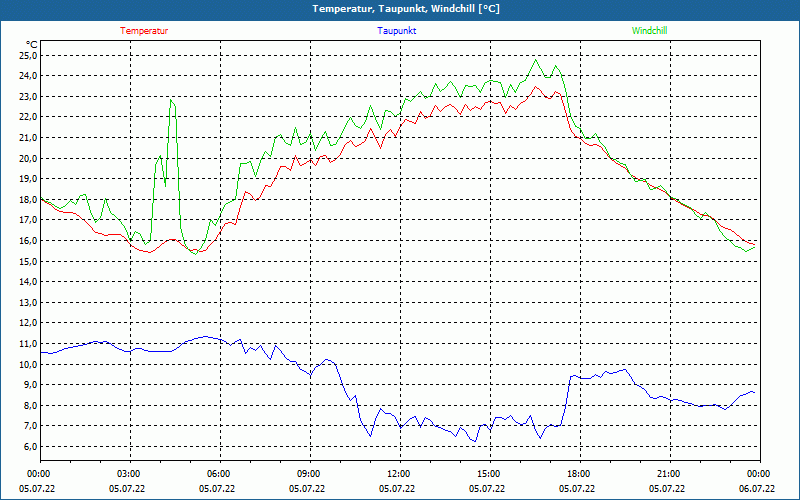This screenshot has height=500, width=800.
Task: Click the '7,0' y-axis value
Action: coord(31,426)
